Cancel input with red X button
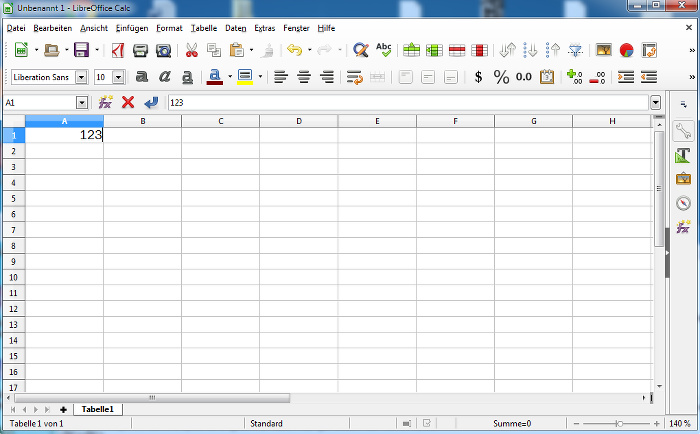This screenshot has height=434, width=700. pos(128,103)
